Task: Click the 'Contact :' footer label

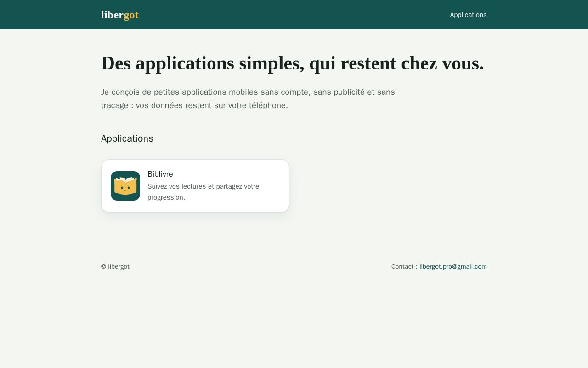Action: [x=404, y=266]
